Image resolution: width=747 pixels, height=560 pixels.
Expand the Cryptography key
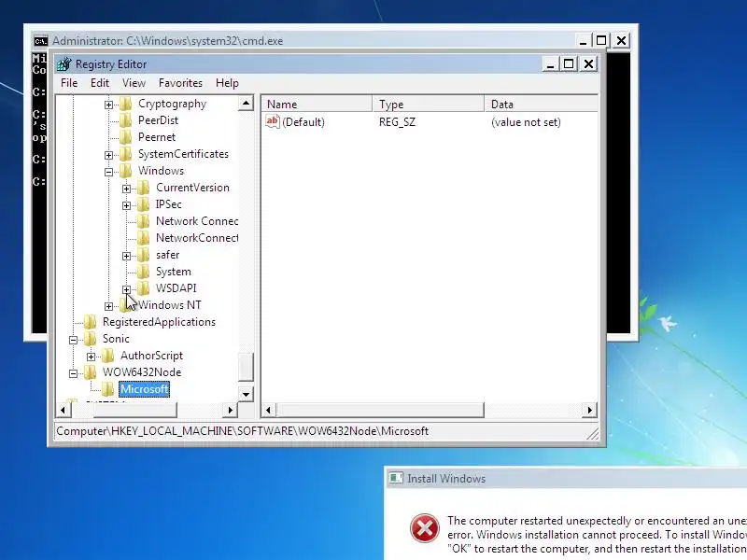click(x=108, y=105)
